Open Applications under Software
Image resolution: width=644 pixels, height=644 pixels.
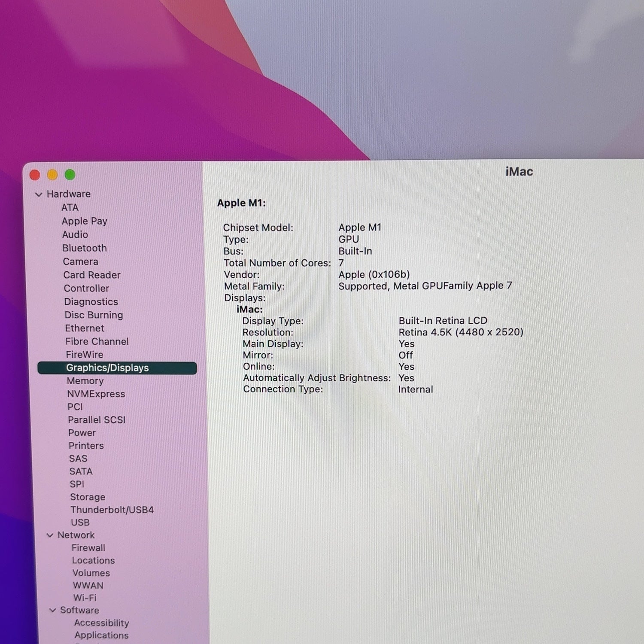pyautogui.click(x=102, y=635)
